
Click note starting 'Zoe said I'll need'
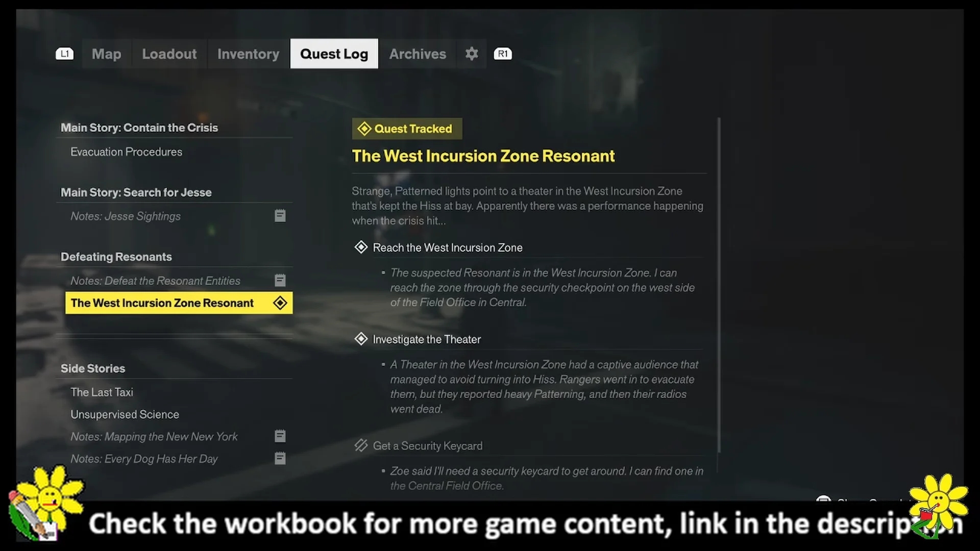(547, 478)
